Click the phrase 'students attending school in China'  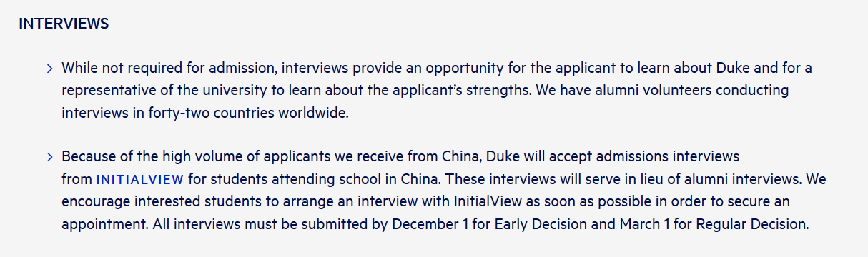(x=323, y=178)
